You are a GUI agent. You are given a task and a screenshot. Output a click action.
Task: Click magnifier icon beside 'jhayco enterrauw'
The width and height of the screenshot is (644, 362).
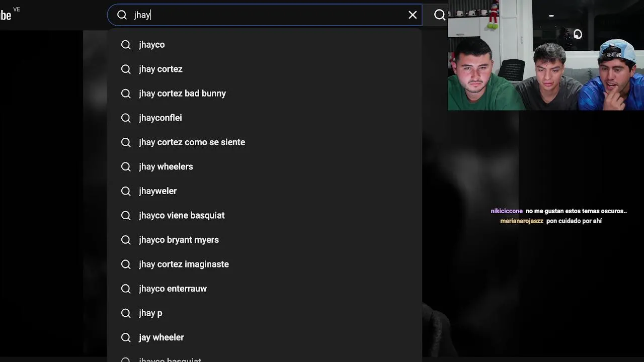[126, 289]
